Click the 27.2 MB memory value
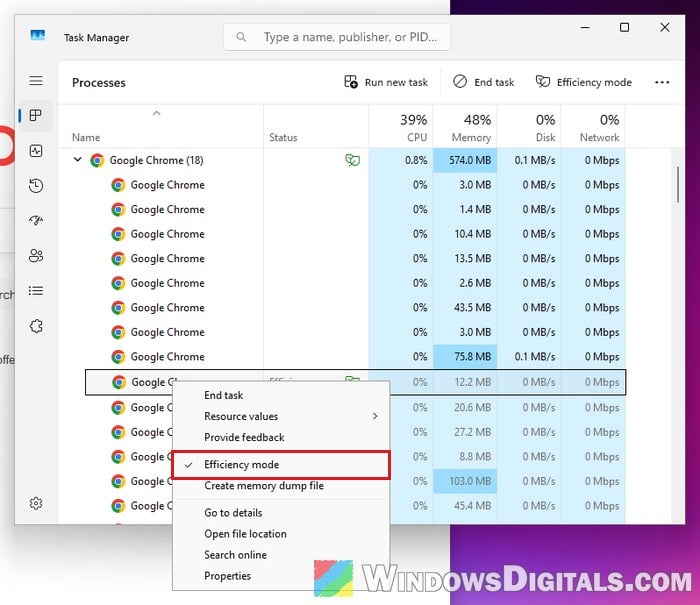Image resolution: width=700 pixels, height=605 pixels. (472, 432)
